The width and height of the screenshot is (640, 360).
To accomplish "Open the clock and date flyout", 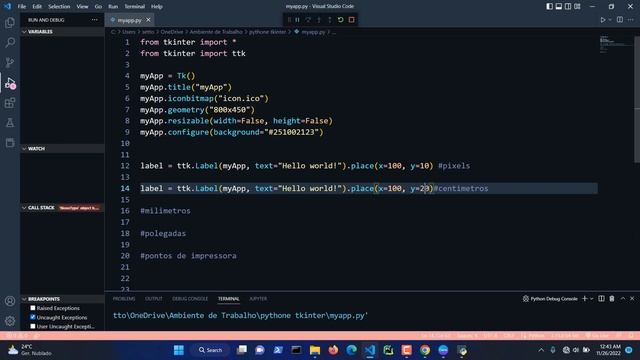I will coord(610,350).
